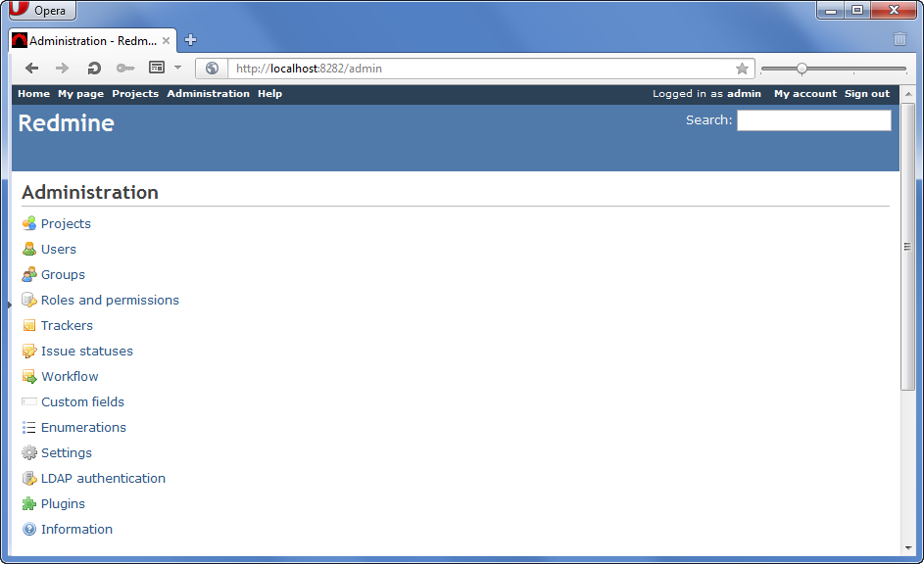The image size is (924, 564).
Task: Click the Trackers icon
Action: (28, 325)
